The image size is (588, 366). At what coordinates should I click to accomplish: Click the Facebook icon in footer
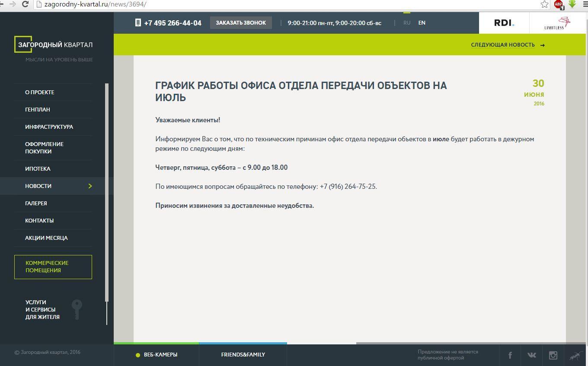point(510,355)
